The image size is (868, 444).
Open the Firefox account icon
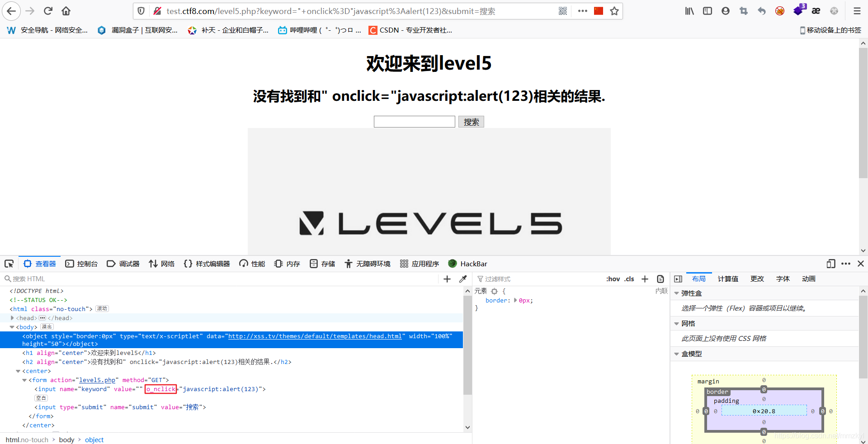[x=726, y=11]
